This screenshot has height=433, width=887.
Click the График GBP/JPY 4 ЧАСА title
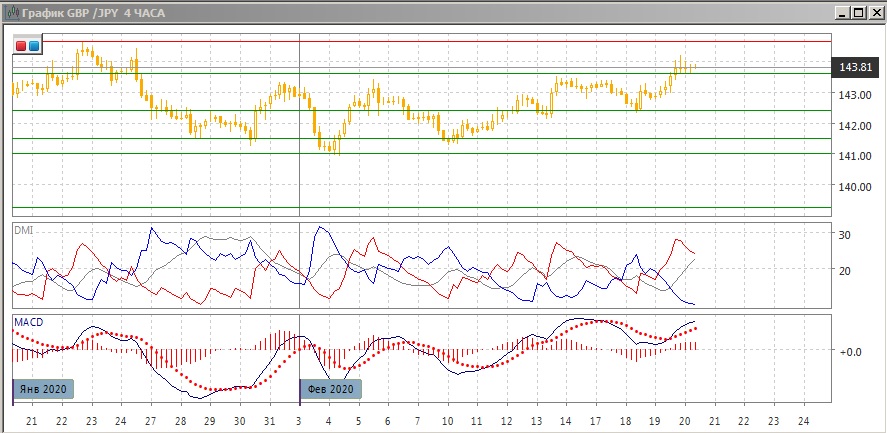(93, 12)
